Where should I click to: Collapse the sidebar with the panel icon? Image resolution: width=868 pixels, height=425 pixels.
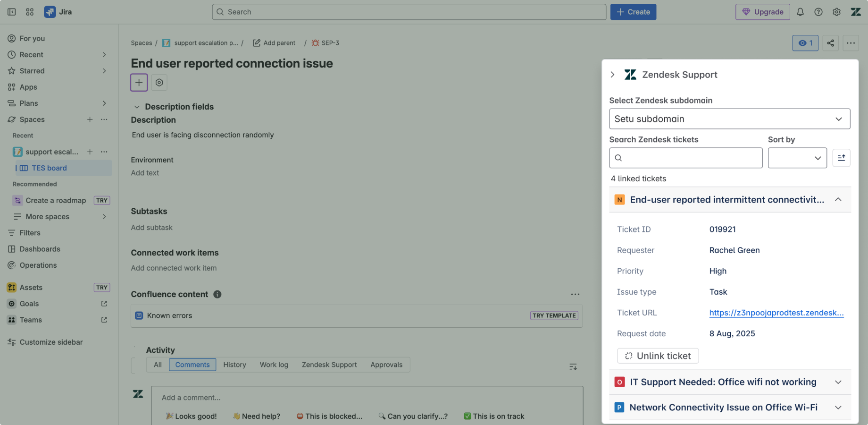[x=12, y=12]
